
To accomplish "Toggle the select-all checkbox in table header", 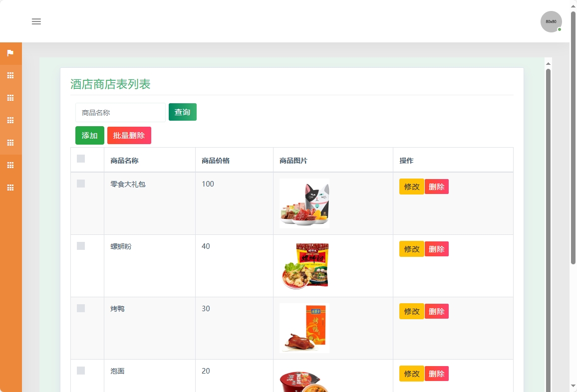I will pos(81,158).
